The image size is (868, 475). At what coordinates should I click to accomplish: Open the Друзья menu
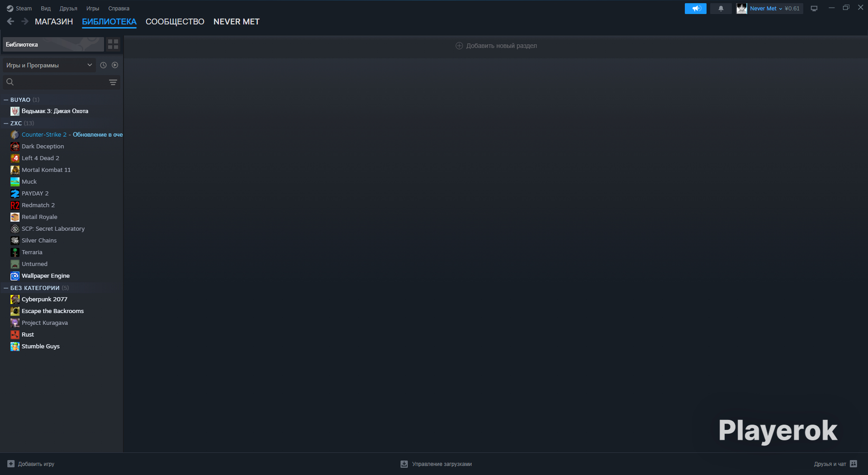(68, 9)
